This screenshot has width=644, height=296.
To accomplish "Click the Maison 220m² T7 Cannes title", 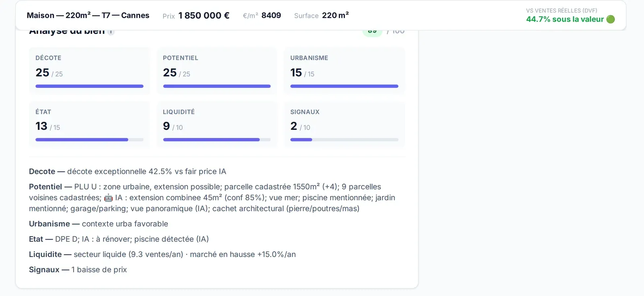I will coord(88,15).
